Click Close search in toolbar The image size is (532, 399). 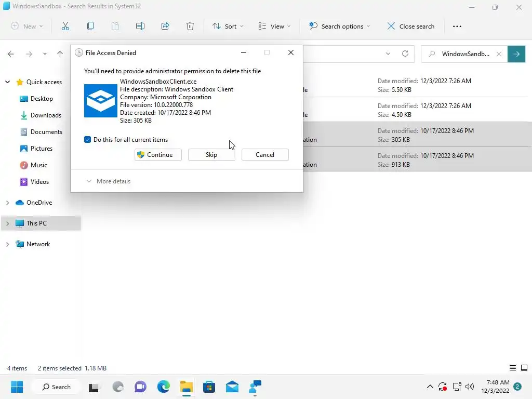pyautogui.click(x=410, y=26)
